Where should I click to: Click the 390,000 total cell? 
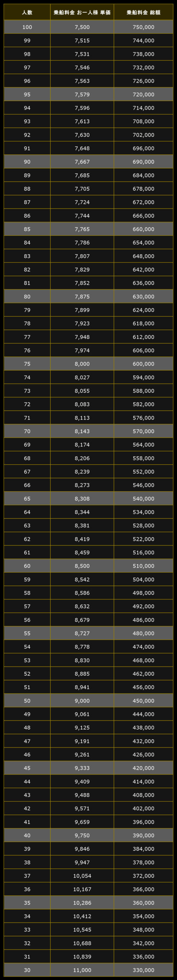pos(143,835)
